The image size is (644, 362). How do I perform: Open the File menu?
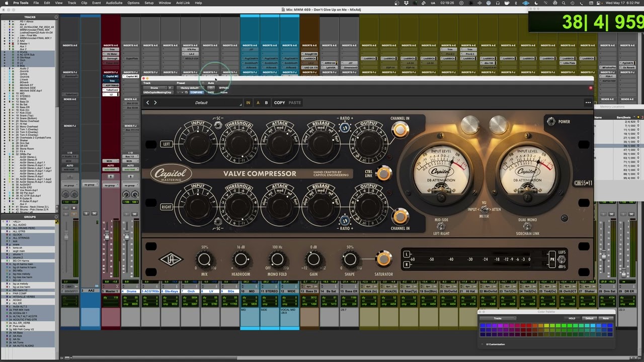pos(36,3)
